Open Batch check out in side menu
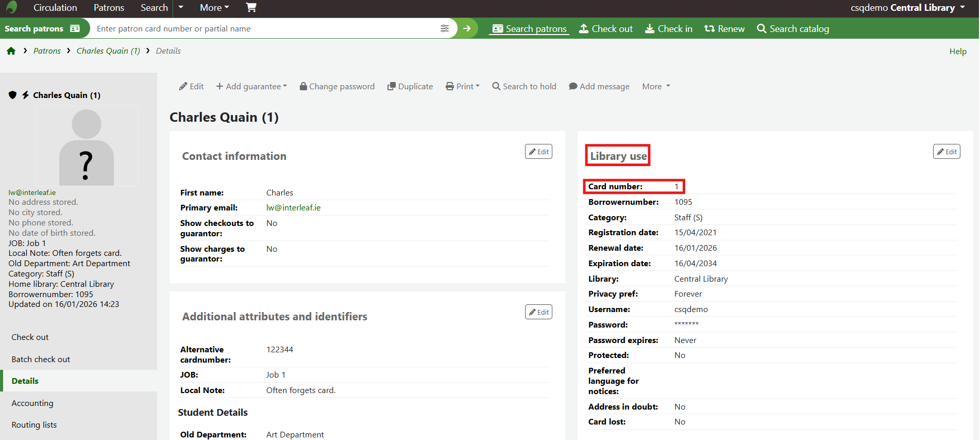 tap(41, 359)
